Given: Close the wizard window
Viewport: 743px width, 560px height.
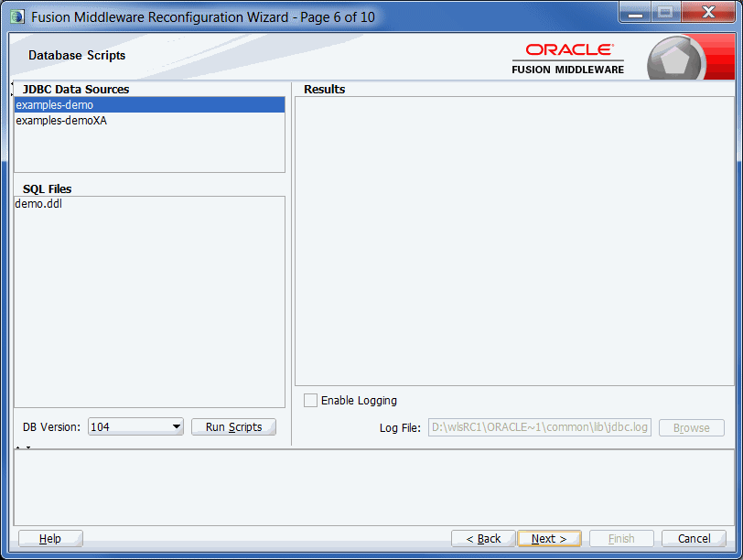Looking at the screenshot, I should pos(708,12).
